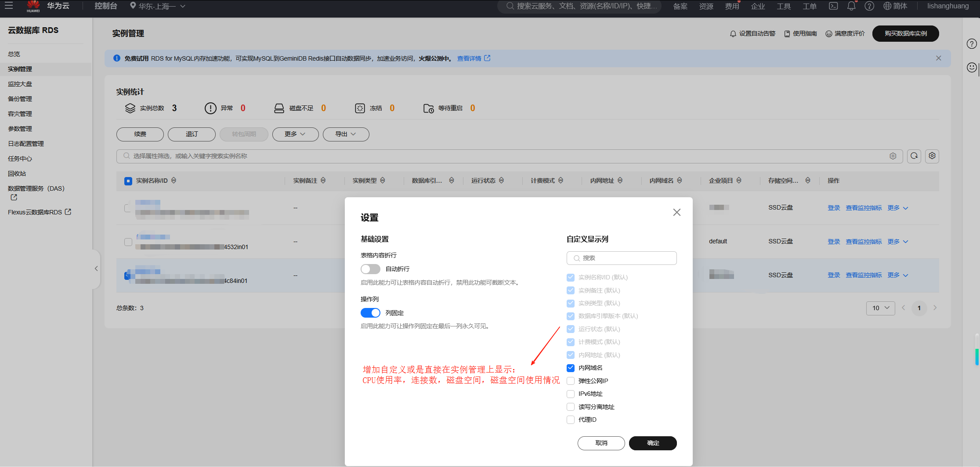Open the hamburger navigation menu
The image size is (980, 467).
(9, 6)
